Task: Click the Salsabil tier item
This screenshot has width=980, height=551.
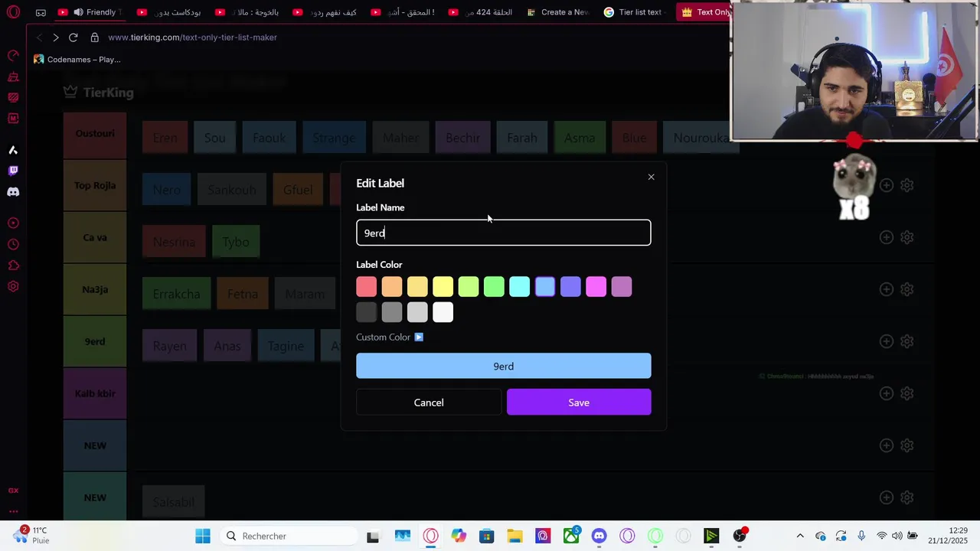Action: [173, 502]
